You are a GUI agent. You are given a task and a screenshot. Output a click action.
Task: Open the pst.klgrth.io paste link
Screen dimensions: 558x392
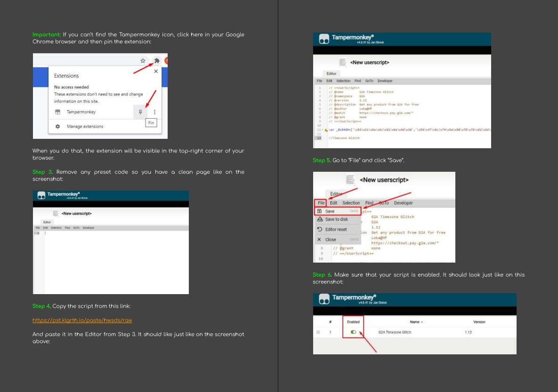(82, 320)
